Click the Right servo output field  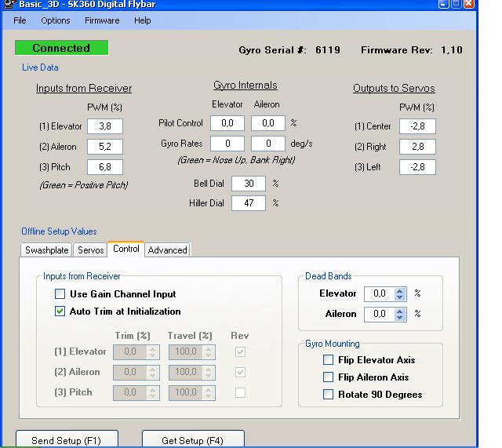(x=417, y=147)
